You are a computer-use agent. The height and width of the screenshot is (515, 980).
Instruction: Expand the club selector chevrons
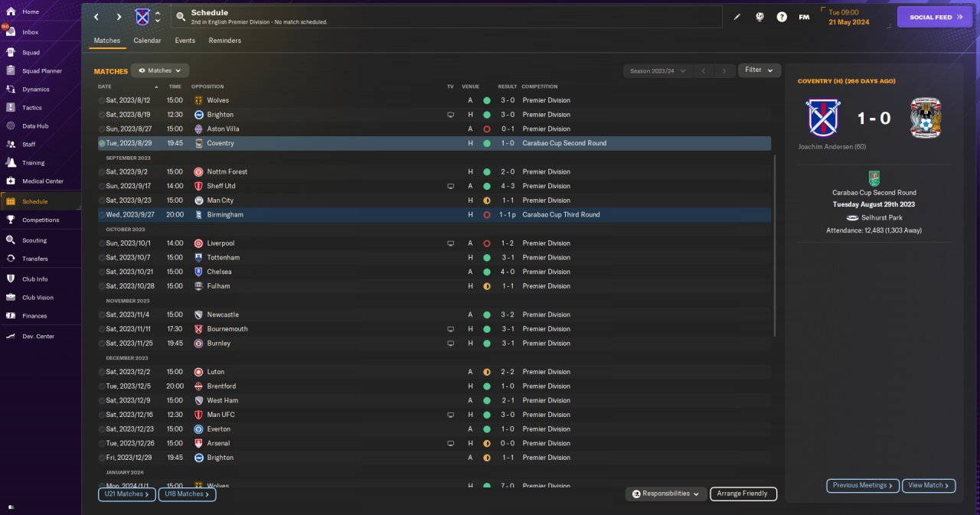158,17
